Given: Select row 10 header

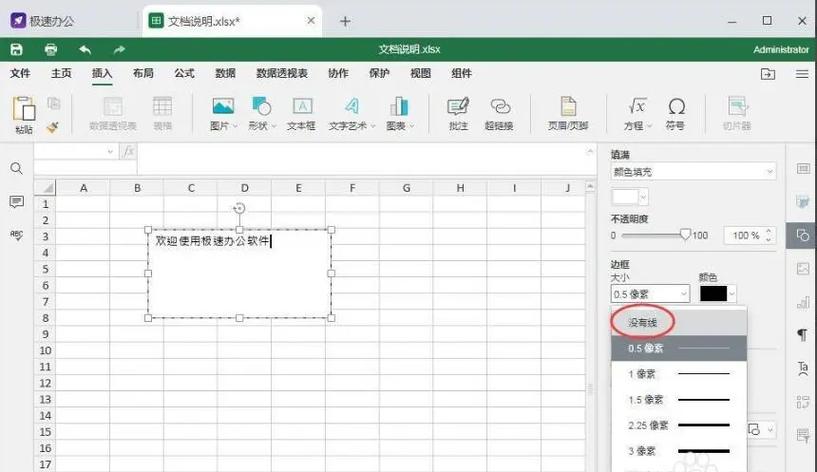Looking at the screenshot, I should (x=45, y=350).
